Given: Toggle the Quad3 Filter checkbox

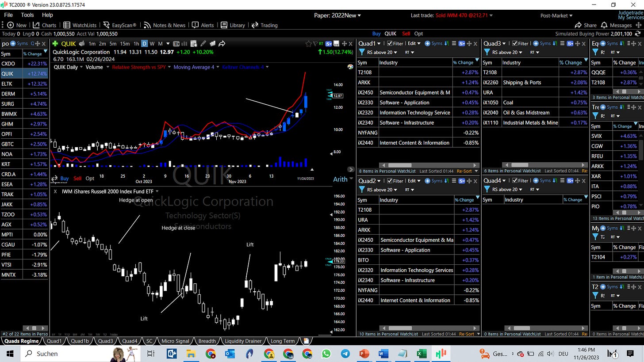Looking at the screenshot, I should 515,43.
